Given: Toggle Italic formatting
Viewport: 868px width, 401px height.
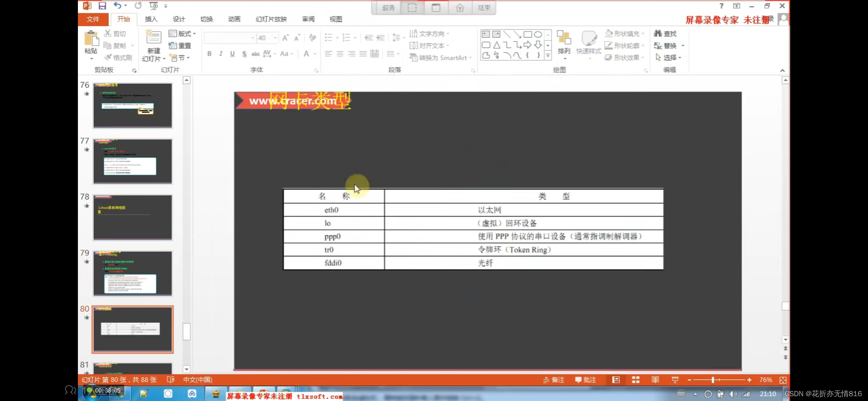Looking at the screenshot, I should [x=221, y=54].
